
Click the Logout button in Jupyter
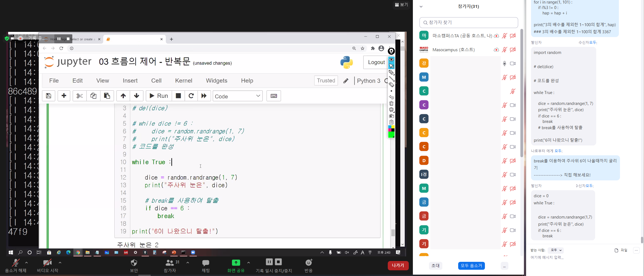[x=376, y=62]
